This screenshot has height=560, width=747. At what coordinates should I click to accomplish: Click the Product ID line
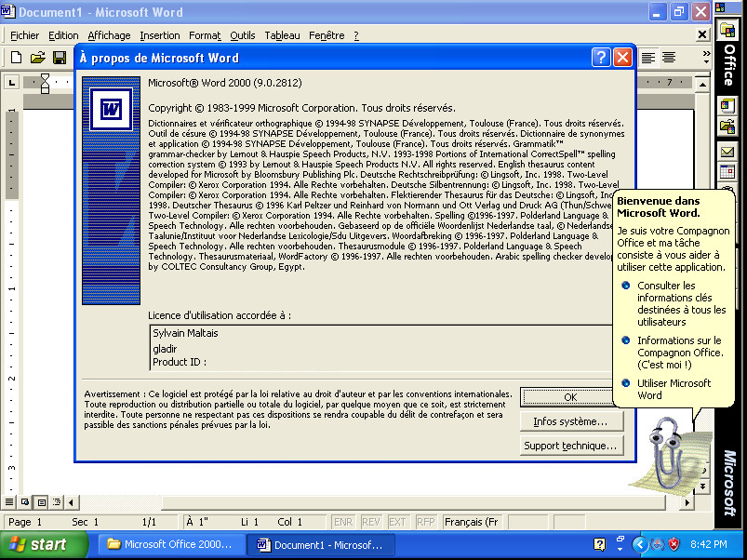click(x=180, y=362)
